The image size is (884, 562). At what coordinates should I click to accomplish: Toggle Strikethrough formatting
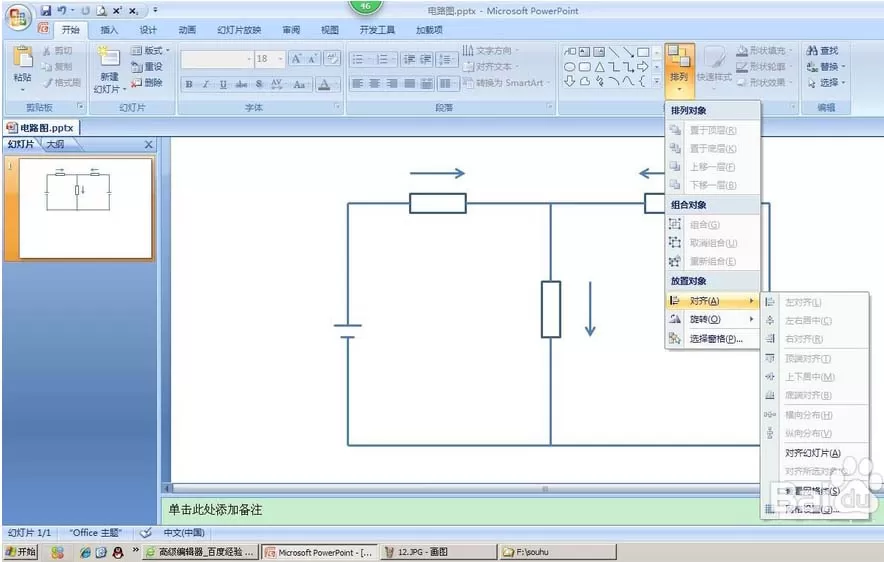click(x=241, y=84)
